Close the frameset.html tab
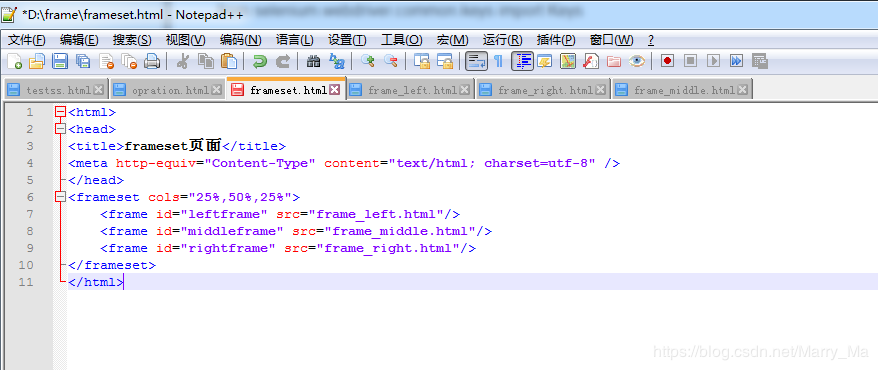 click(334, 90)
